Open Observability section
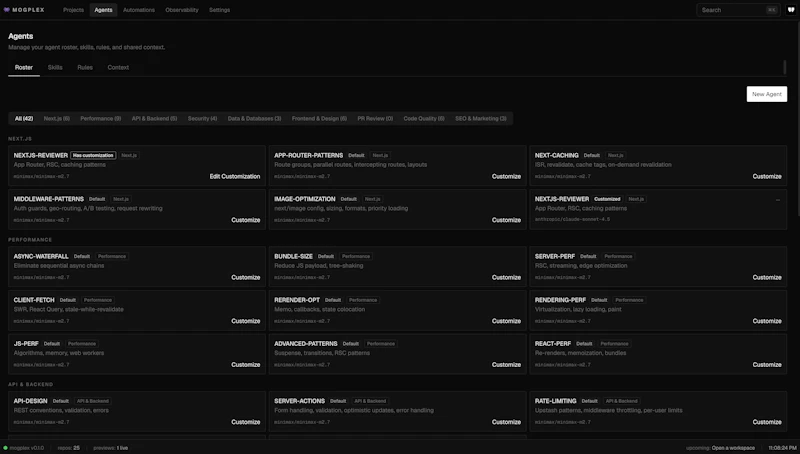Image resolution: width=800 pixels, height=454 pixels. click(x=182, y=10)
